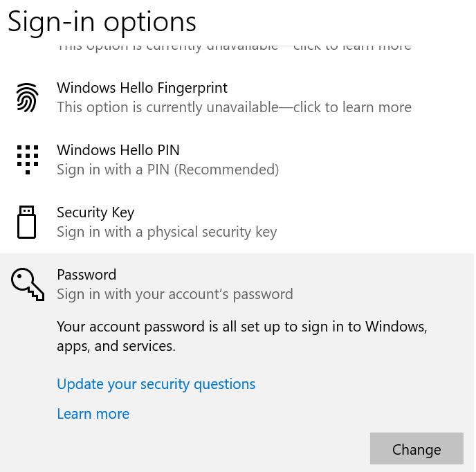Click the Windows Hello Fingerprint icon
476x472 pixels.
[x=27, y=98]
